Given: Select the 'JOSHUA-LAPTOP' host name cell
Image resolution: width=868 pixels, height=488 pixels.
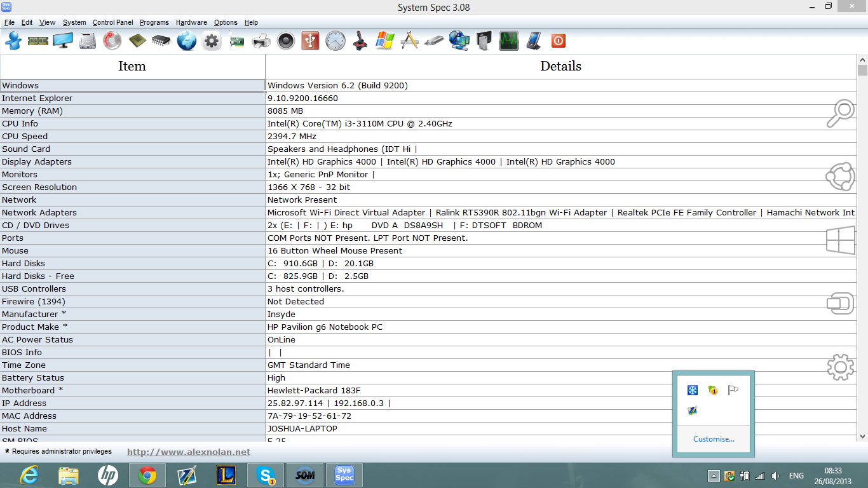Looking at the screenshot, I should [x=561, y=428].
